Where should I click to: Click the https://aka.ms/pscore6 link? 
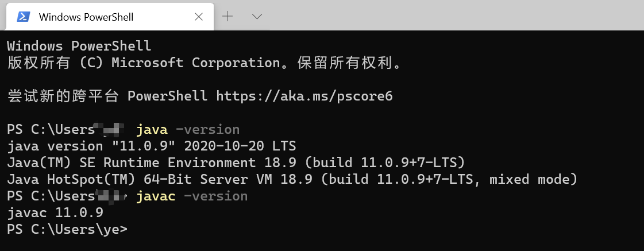pyautogui.click(x=304, y=96)
